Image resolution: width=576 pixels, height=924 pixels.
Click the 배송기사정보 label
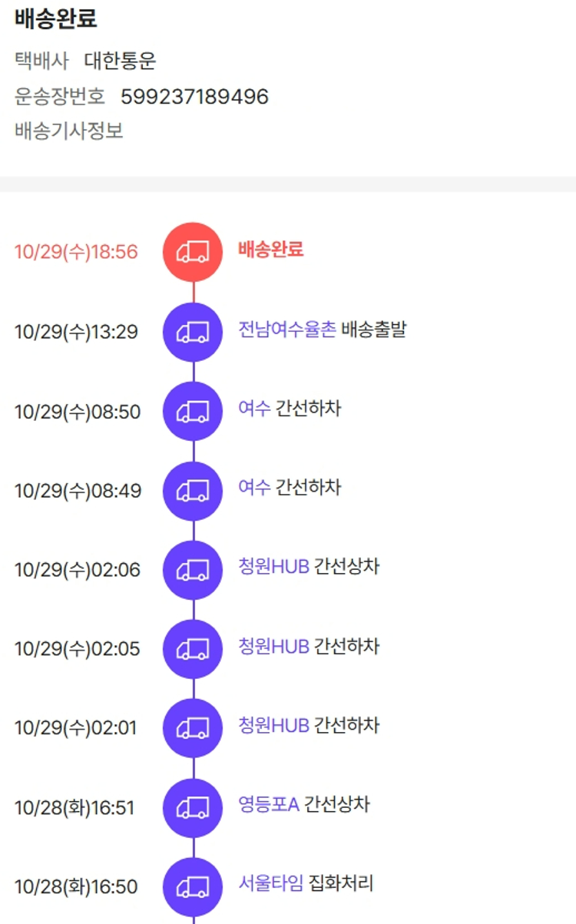pos(68,131)
